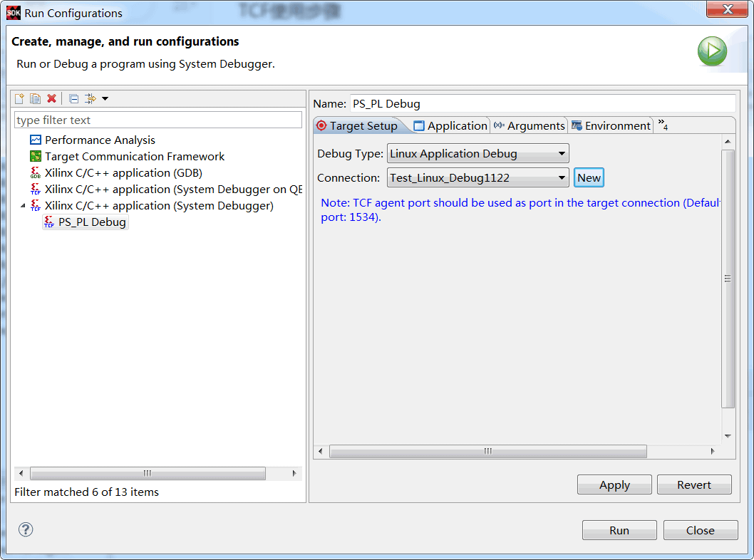Open the Arguments tab
Image resolution: width=754 pixels, height=560 pixels.
(530, 125)
